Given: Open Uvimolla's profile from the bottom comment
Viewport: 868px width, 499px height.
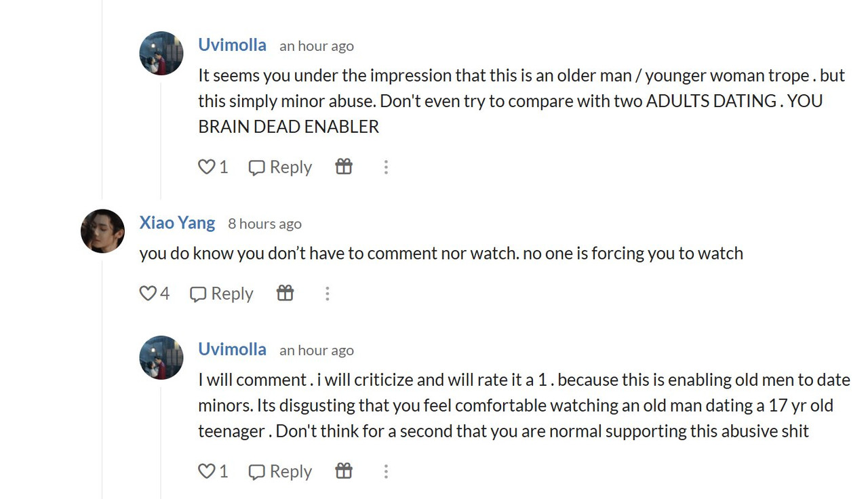Looking at the screenshot, I should (232, 349).
